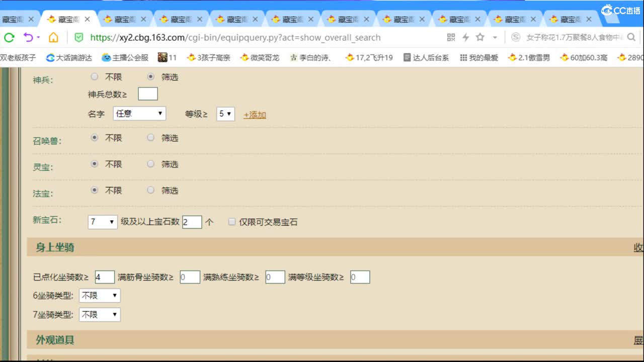Screen dimensions: 644x362
Task: Open the 达人后台系 bookmark
Action: coord(426,57)
